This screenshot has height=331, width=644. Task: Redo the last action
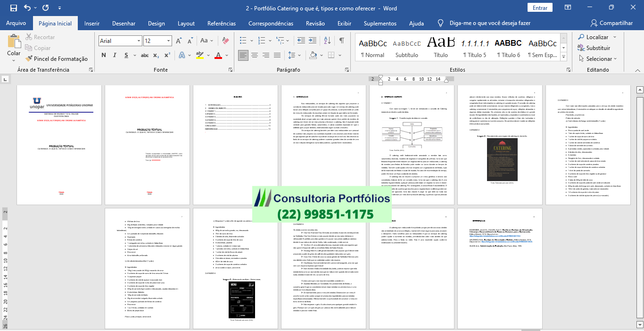(x=45, y=8)
